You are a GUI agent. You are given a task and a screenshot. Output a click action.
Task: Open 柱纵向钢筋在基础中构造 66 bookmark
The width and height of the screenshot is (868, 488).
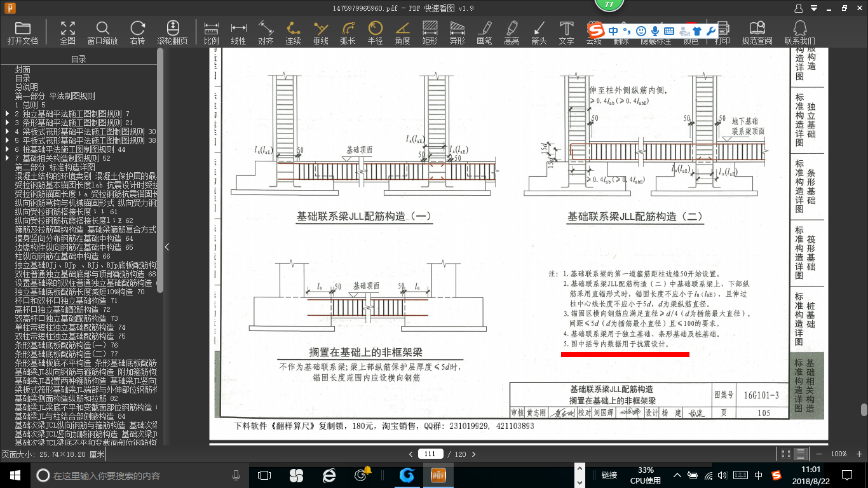click(x=62, y=256)
